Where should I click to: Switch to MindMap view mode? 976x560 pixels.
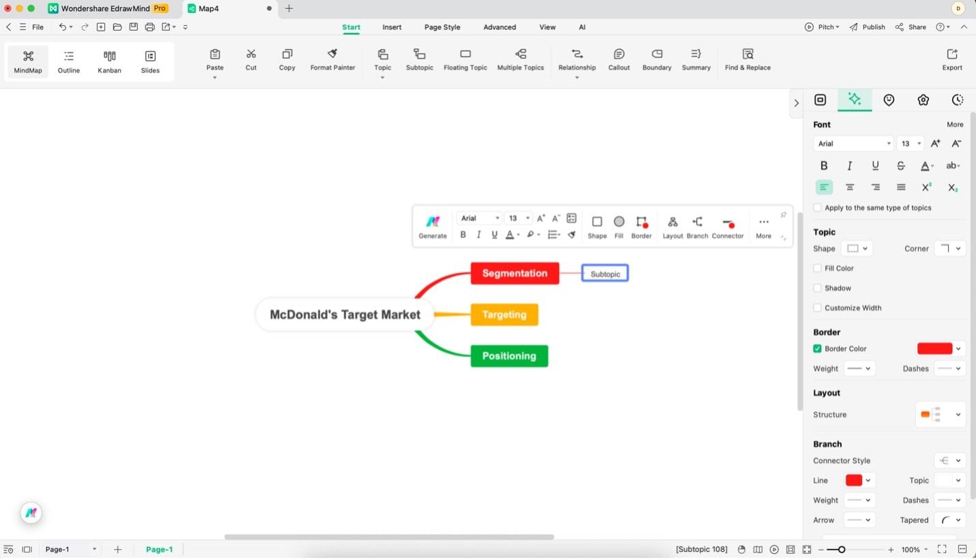(x=28, y=61)
